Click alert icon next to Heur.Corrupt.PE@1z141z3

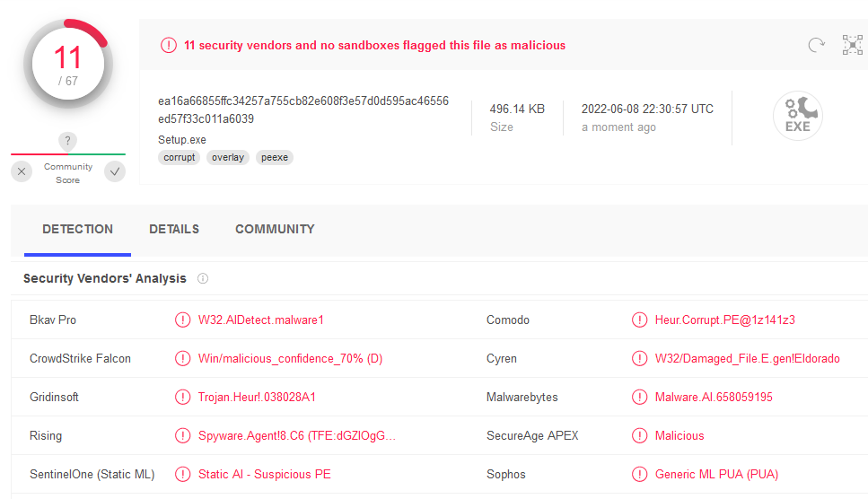click(639, 320)
